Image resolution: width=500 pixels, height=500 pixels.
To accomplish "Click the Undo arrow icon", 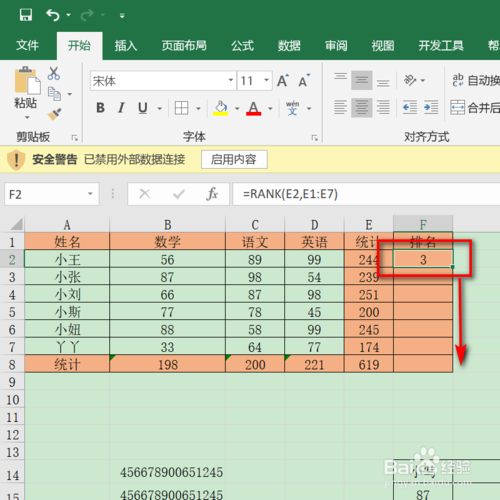I will [x=53, y=15].
